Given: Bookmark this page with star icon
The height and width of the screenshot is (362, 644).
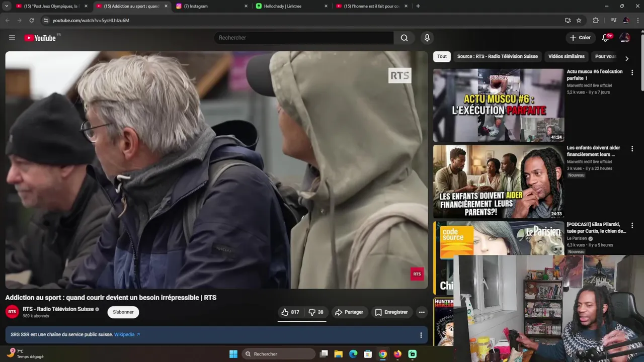Looking at the screenshot, I should pyautogui.click(x=579, y=20).
